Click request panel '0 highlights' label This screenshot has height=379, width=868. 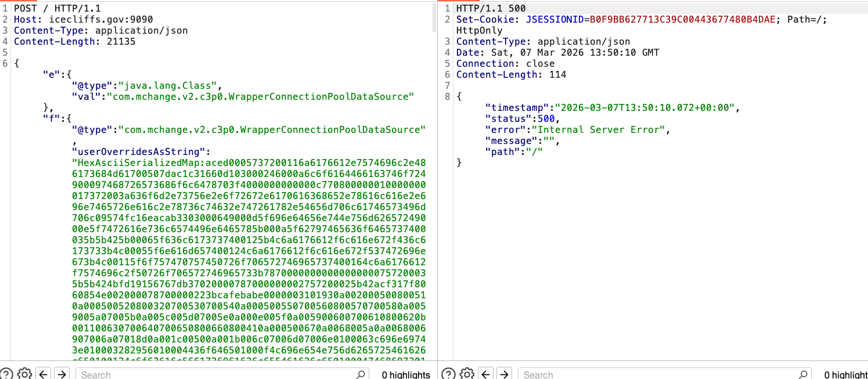point(406,374)
